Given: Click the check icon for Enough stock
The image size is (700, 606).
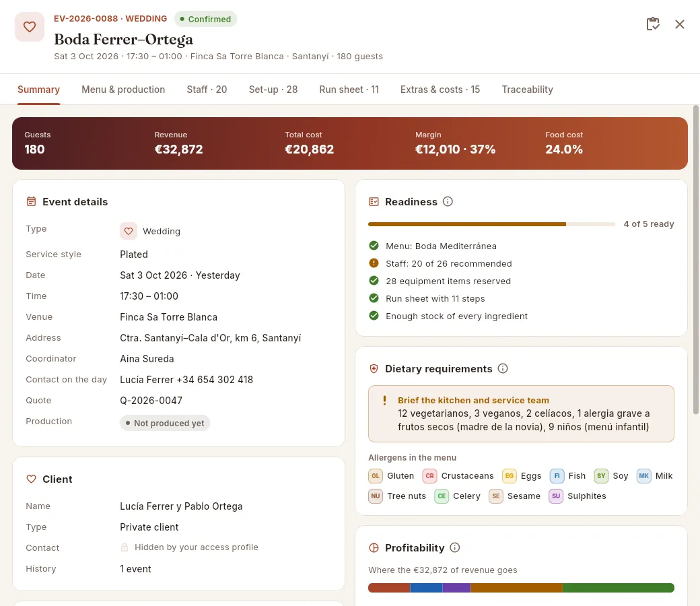Looking at the screenshot, I should coord(374,316).
